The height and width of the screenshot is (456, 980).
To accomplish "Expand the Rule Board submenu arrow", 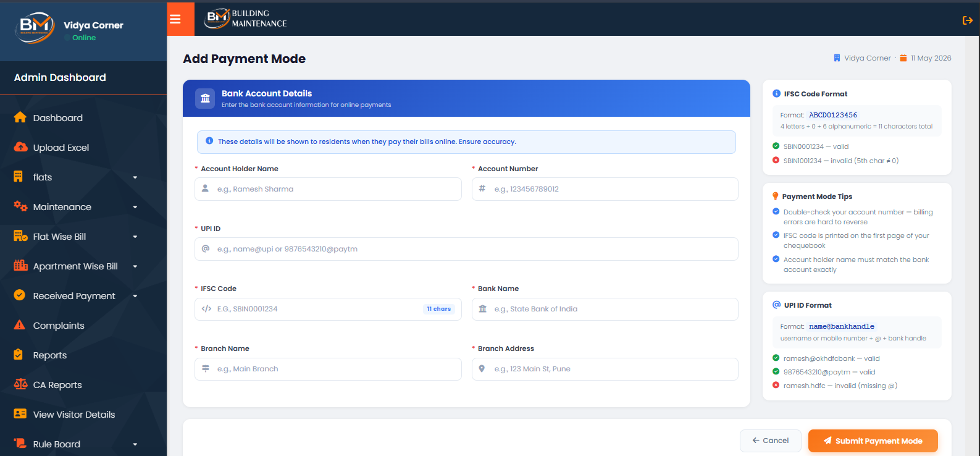I will (135, 444).
